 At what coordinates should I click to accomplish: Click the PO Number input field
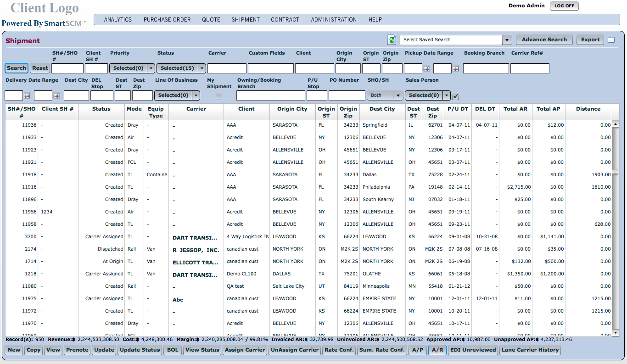click(x=347, y=95)
